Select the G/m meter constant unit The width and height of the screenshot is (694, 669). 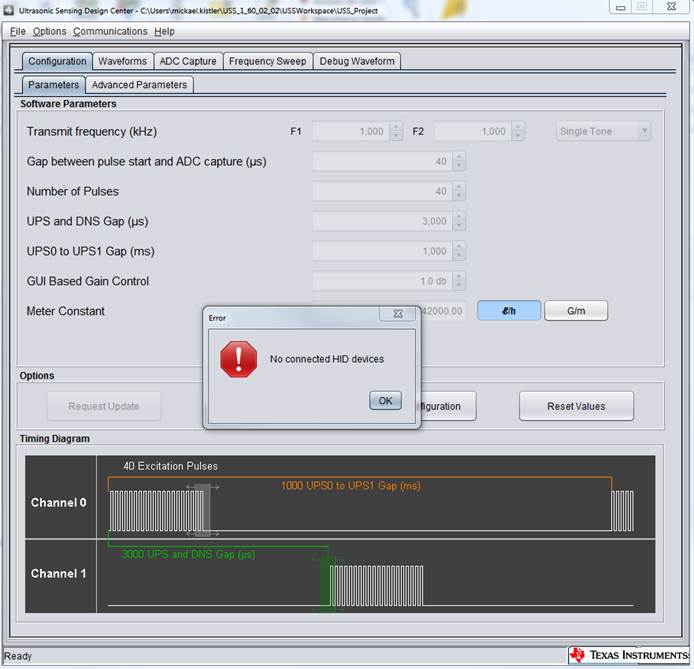(576, 311)
